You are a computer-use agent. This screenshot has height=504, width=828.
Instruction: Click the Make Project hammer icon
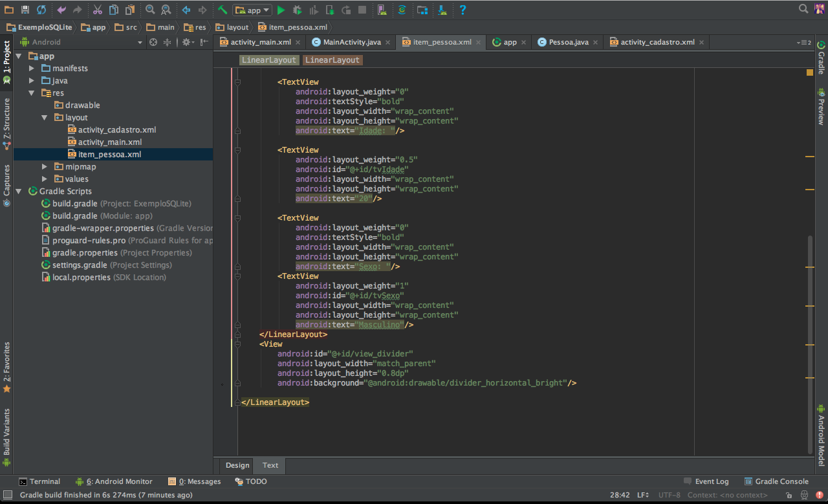(x=223, y=10)
